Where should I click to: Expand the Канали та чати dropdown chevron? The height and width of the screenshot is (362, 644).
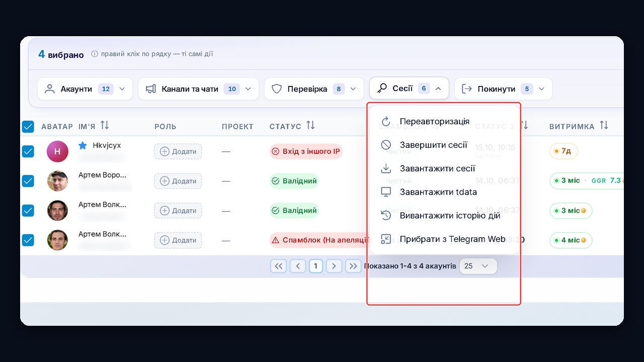(x=248, y=89)
